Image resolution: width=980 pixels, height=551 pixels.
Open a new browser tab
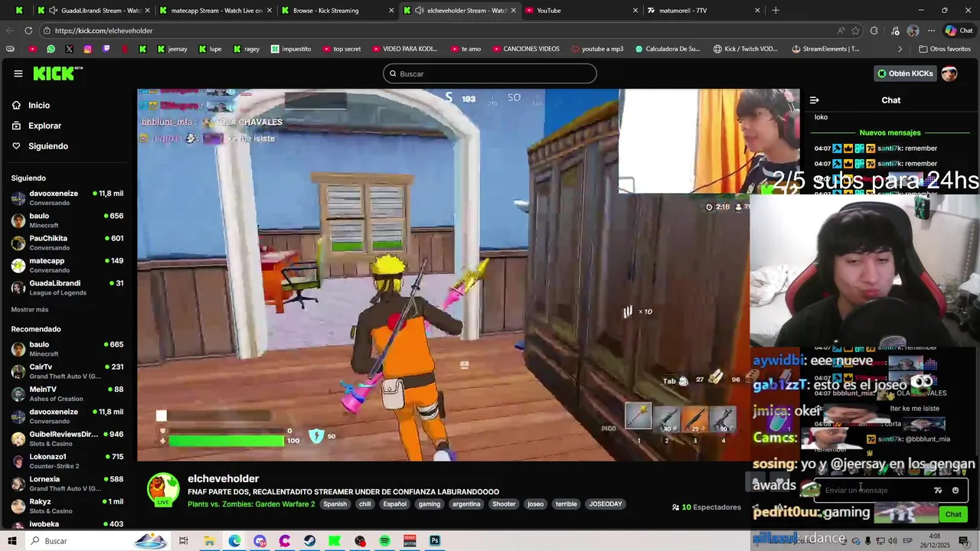[776, 11]
